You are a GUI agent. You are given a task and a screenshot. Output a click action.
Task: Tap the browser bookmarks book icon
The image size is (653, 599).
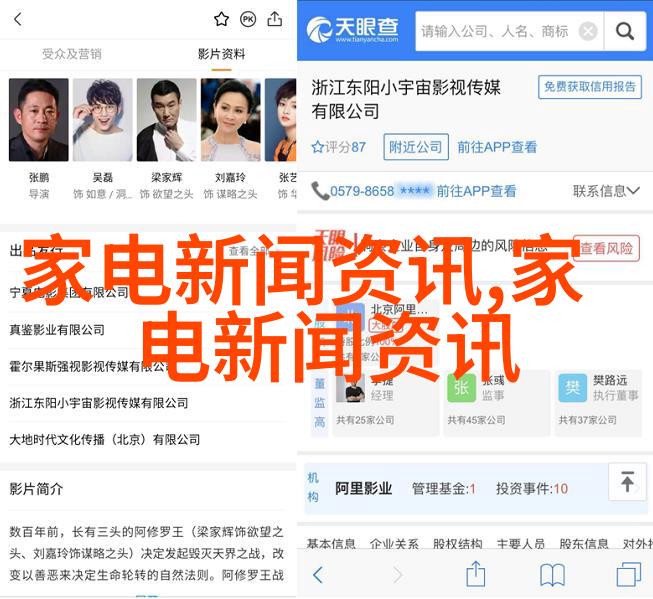click(x=552, y=575)
